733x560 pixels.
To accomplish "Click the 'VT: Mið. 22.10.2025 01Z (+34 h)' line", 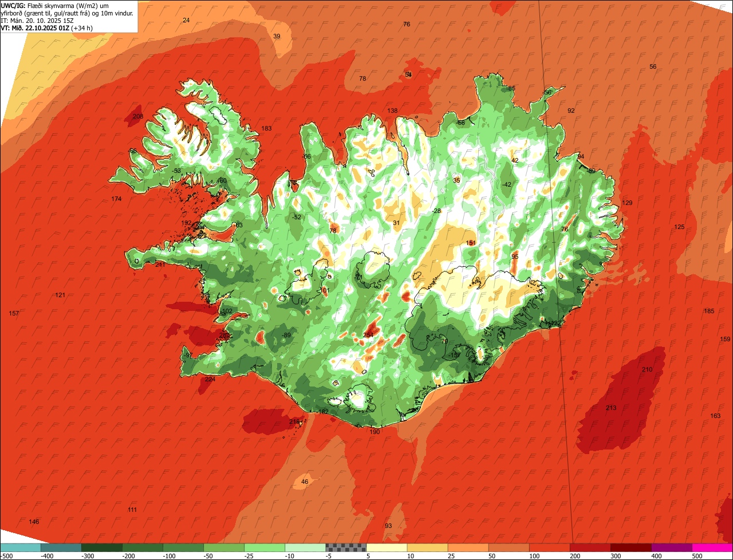I will click(x=47, y=27).
